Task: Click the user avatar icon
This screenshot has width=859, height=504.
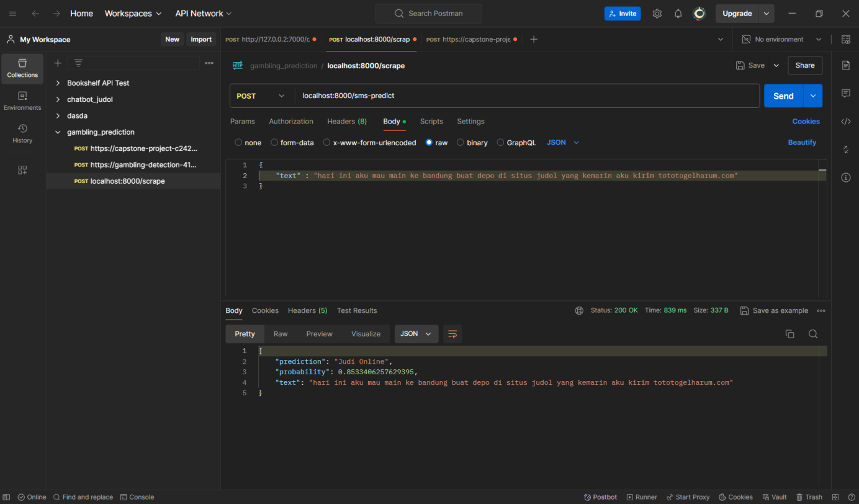Action: (x=699, y=13)
